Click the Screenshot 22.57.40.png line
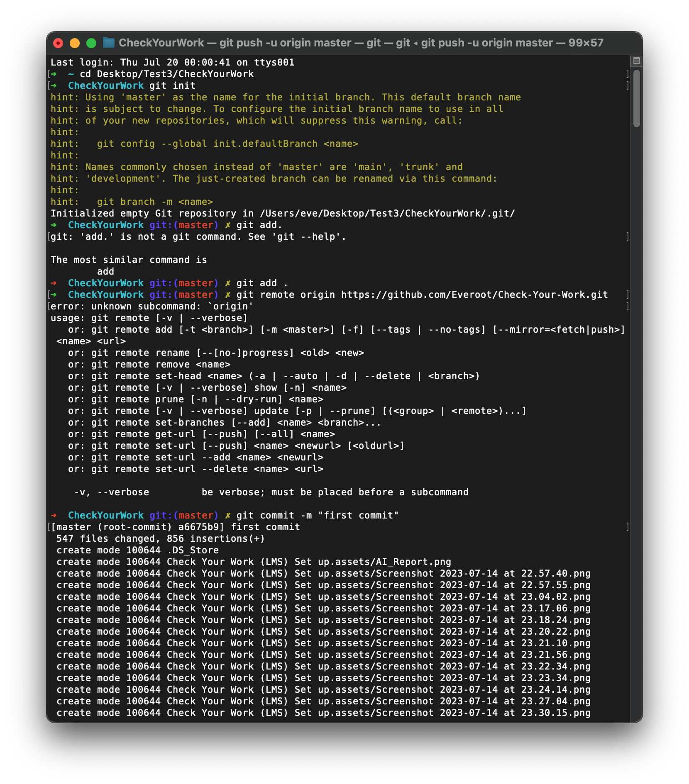 point(323,574)
